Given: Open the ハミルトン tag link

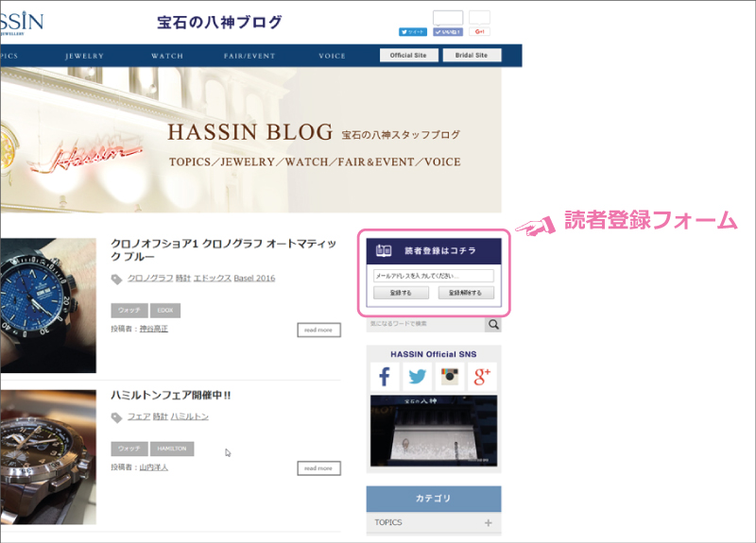Looking at the screenshot, I should (x=190, y=416).
